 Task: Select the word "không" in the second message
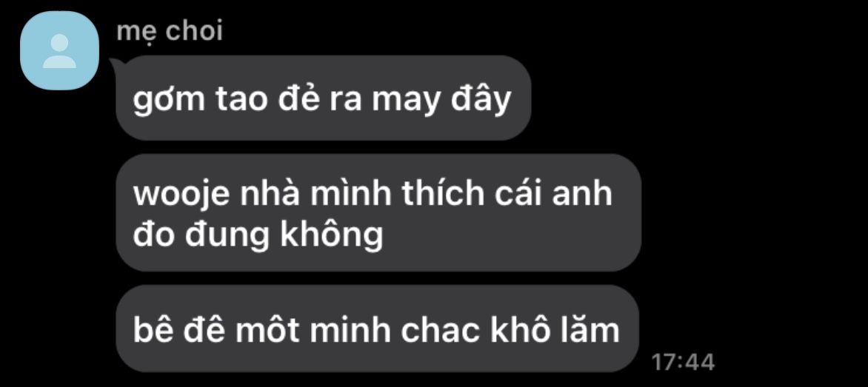tap(332, 235)
